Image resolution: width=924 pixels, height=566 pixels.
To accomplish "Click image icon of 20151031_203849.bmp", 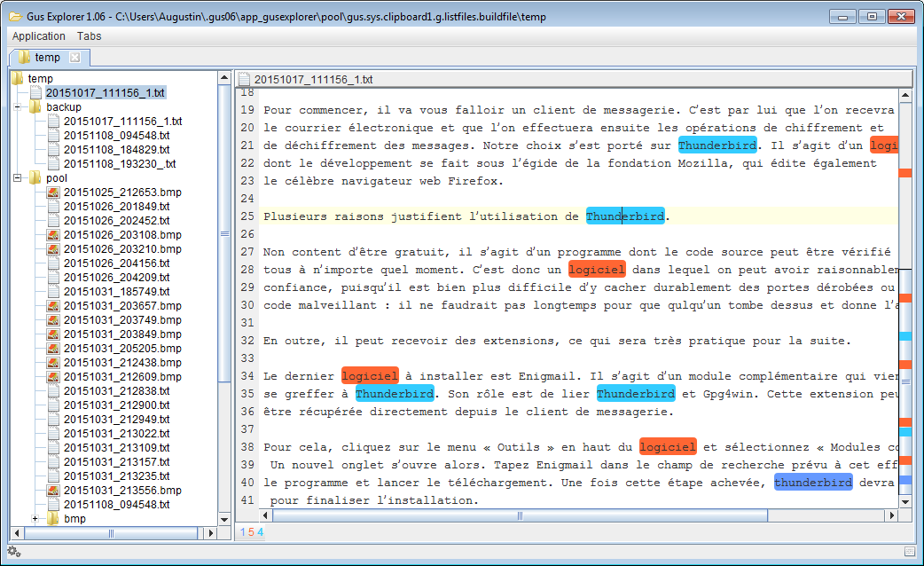I will tap(53, 334).
